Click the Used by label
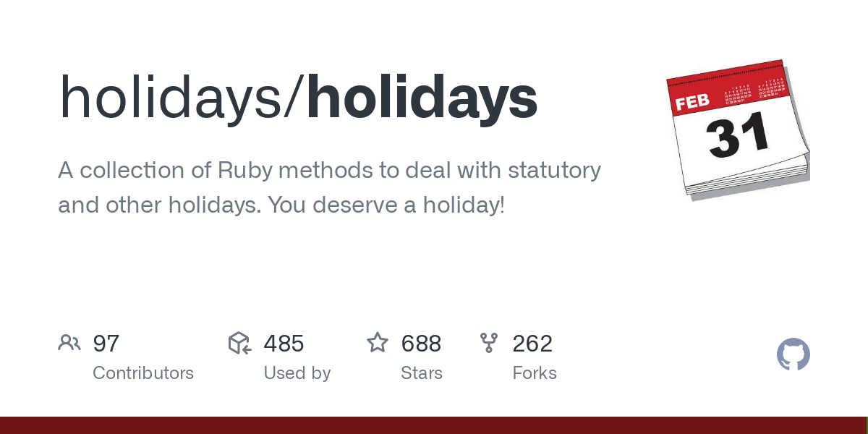 (x=297, y=373)
